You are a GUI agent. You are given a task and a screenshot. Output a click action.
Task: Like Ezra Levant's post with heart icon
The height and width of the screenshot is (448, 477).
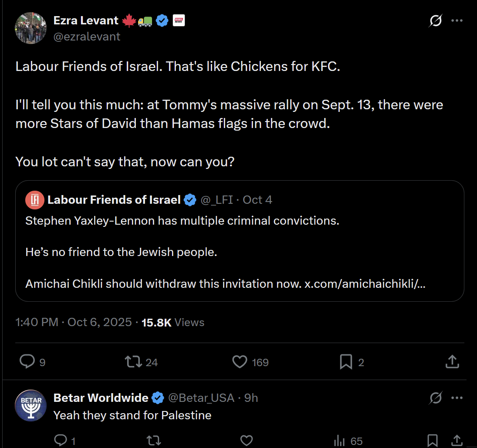tap(240, 361)
